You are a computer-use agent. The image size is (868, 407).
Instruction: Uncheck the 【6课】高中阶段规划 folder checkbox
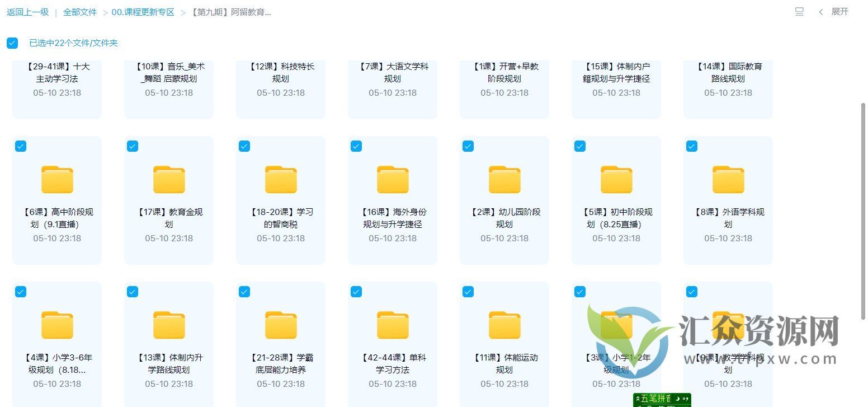21,146
